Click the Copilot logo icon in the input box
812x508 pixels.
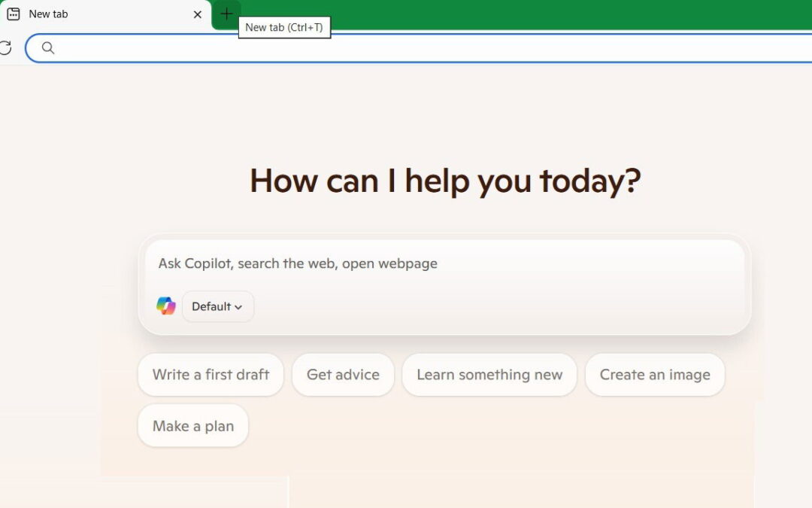(x=165, y=306)
